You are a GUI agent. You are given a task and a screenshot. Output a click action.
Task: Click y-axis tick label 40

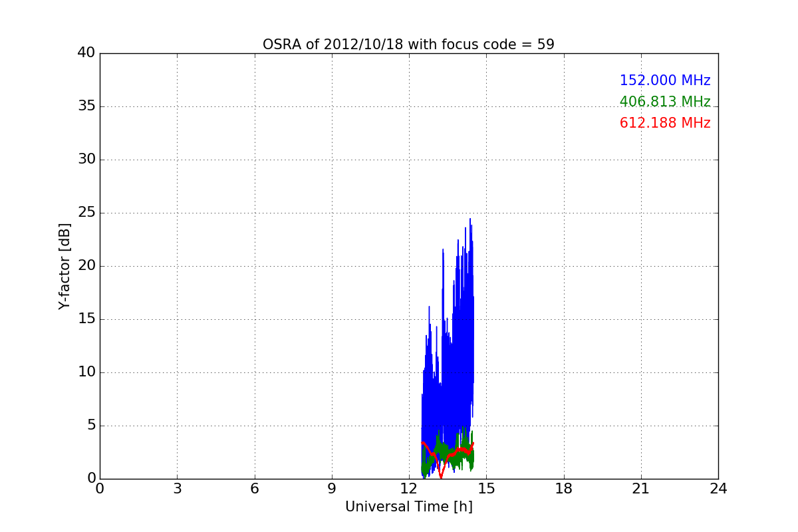coord(86,53)
